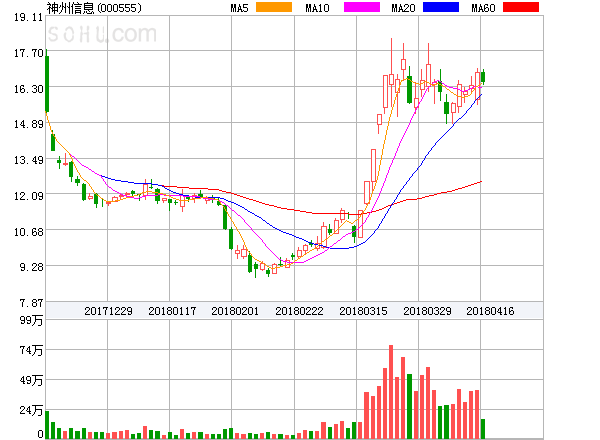This screenshot has height=440, width=600.
Task: Click the 24万 volume axis label
Action: tap(31, 410)
